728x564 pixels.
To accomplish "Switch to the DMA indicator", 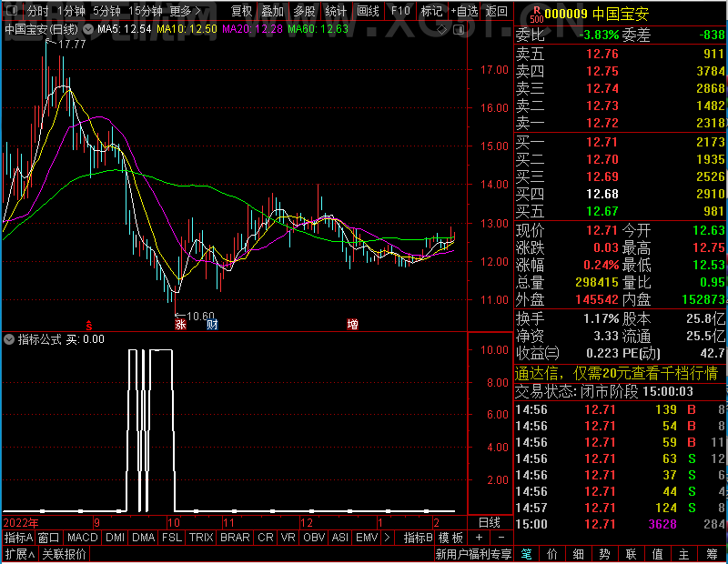I will click(x=143, y=538).
